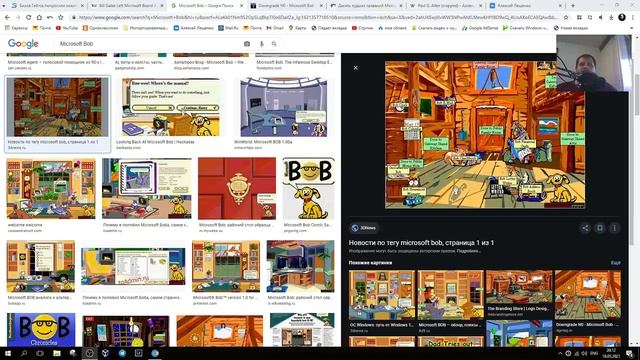Open title Новости по тегу microsoft bob
This screenshot has height=360, width=640.
pyautogui.click(x=421, y=242)
